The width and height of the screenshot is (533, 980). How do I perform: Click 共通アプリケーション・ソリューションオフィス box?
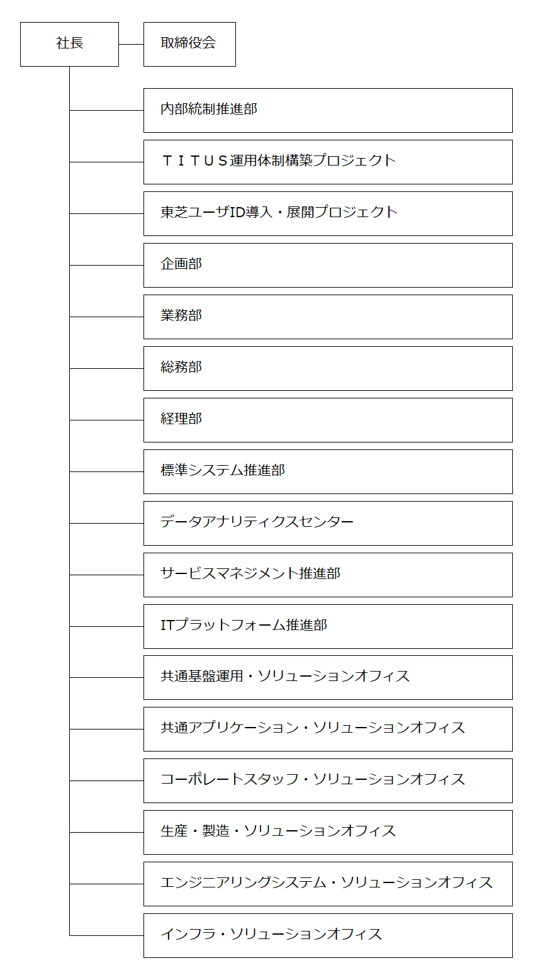328,729
